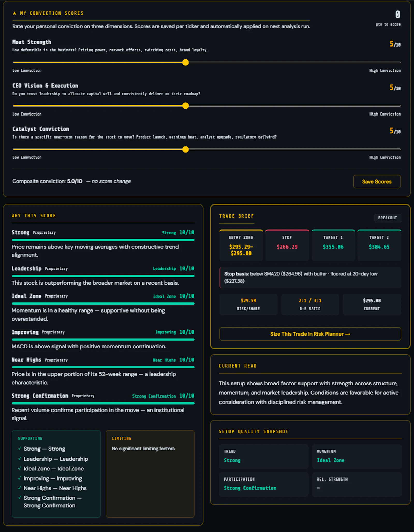Select the Entry Zone price card
Screen dimensions: 414x532
[241, 245]
